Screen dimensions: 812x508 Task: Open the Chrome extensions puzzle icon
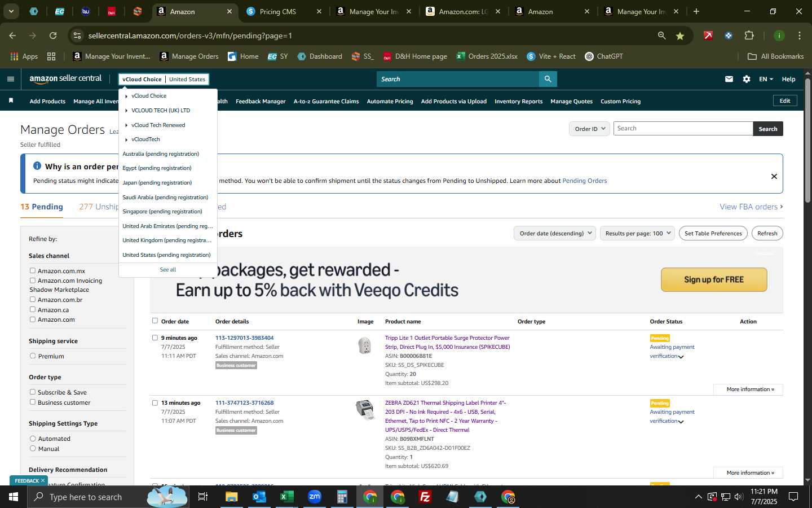pyautogui.click(x=749, y=36)
